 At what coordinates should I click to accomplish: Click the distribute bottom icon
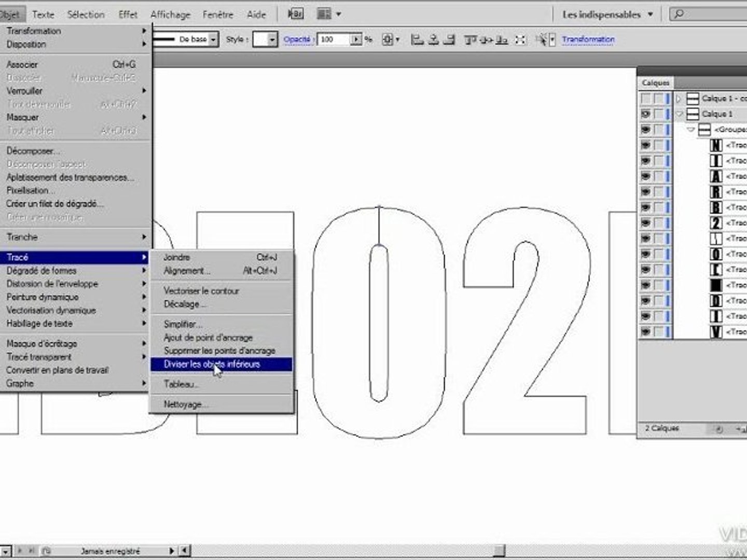click(x=502, y=39)
